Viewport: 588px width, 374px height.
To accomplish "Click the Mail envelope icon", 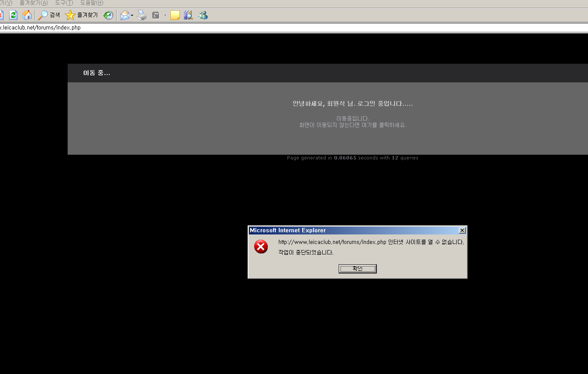I will pos(125,15).
